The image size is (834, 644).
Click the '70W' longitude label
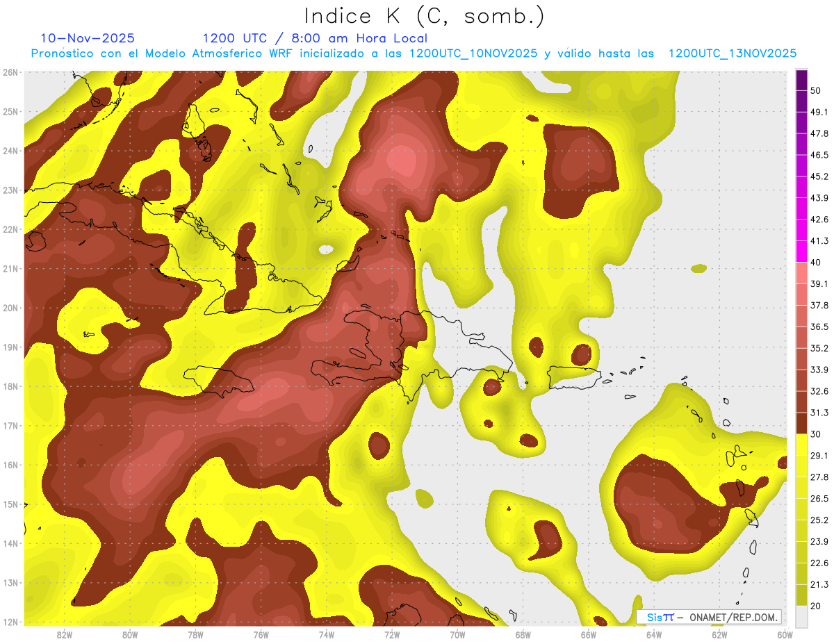pyautogui.click(x=457, y=635)
